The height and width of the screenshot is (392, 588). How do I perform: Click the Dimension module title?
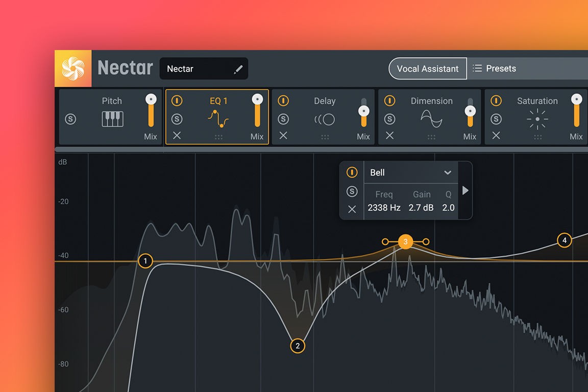432,101
